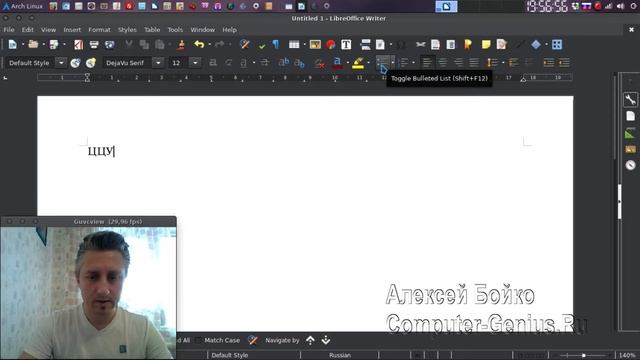Screen dimensions: 640x360
Task: Center the paragraph horizontally
Action: (443, 62)
